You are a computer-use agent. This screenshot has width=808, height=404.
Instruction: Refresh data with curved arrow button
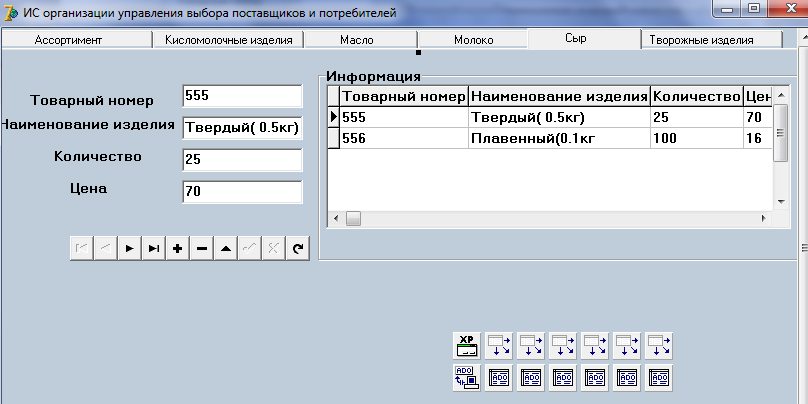pos(298,248)
